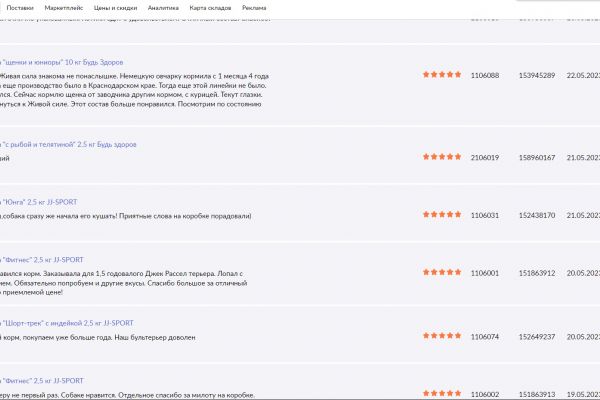Click the review mentioning Джек Рассел терьера
The image size is (600, 400).
point(124,283)
